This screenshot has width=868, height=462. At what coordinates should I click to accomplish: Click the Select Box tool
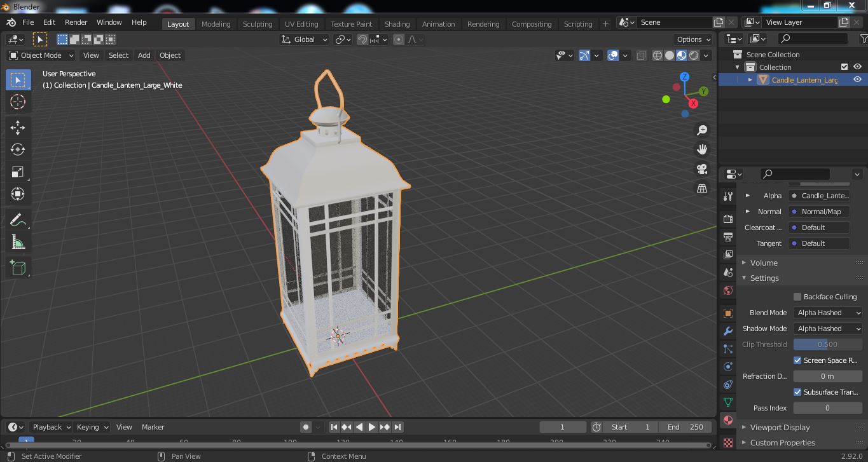18,79
